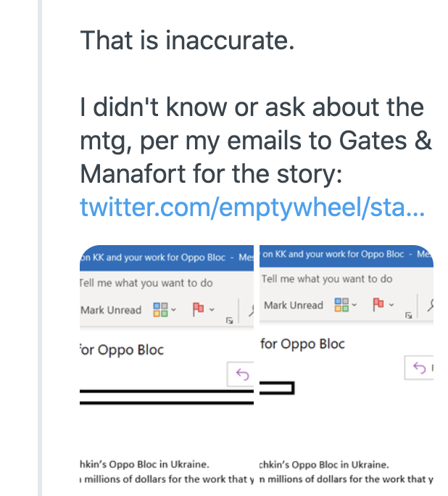Expand the Categorize dropdown arrow in right image
This screenshot has height=496, width=448.
tap(354, 305)
